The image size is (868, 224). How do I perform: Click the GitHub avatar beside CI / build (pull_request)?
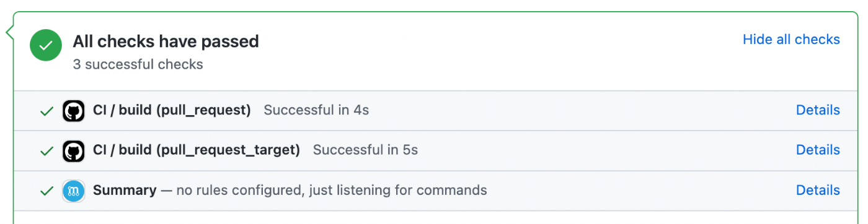(74, 111)
